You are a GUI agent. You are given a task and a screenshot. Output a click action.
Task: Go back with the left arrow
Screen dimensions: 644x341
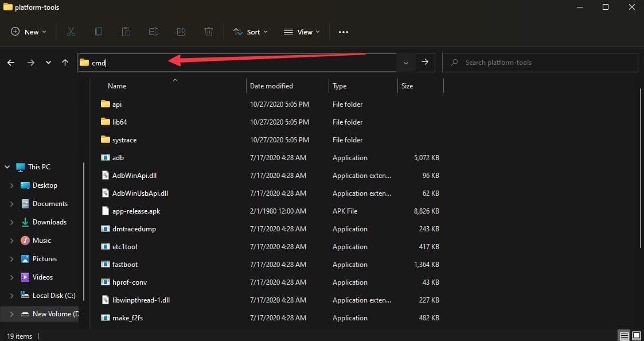(10, 62)
